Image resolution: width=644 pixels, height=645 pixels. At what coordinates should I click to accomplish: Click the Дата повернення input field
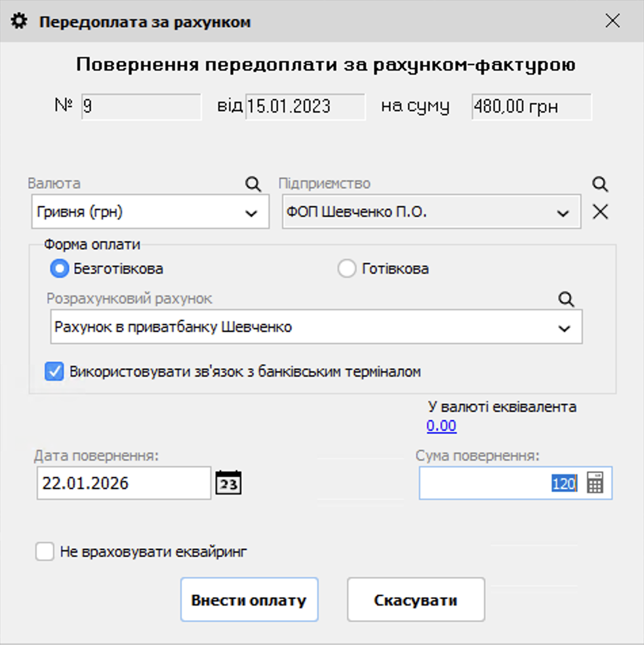pos(122,482)
